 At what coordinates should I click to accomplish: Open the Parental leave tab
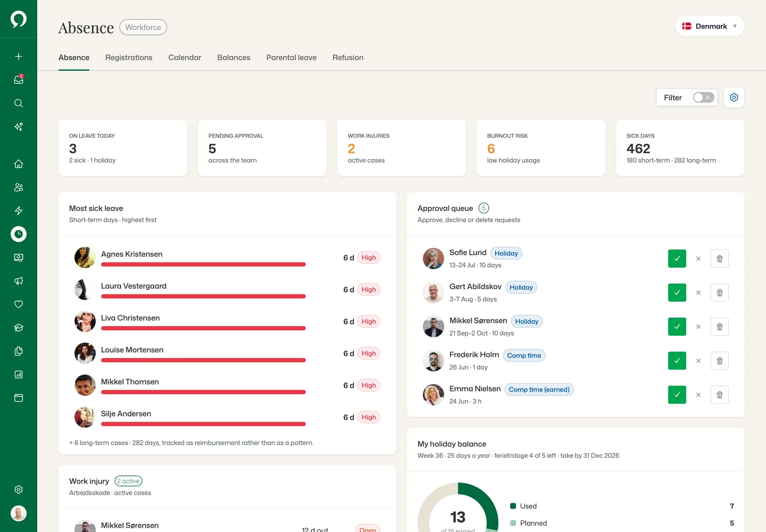click(291, 57)
